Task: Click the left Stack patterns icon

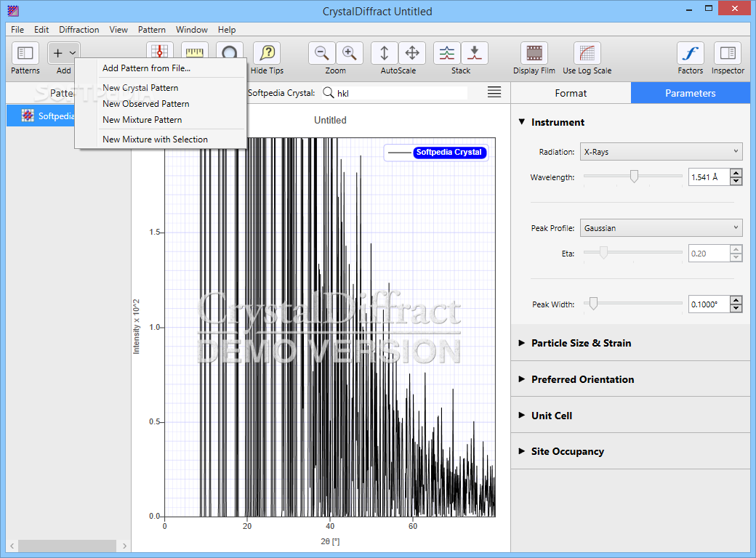Action: click(447, 54)
